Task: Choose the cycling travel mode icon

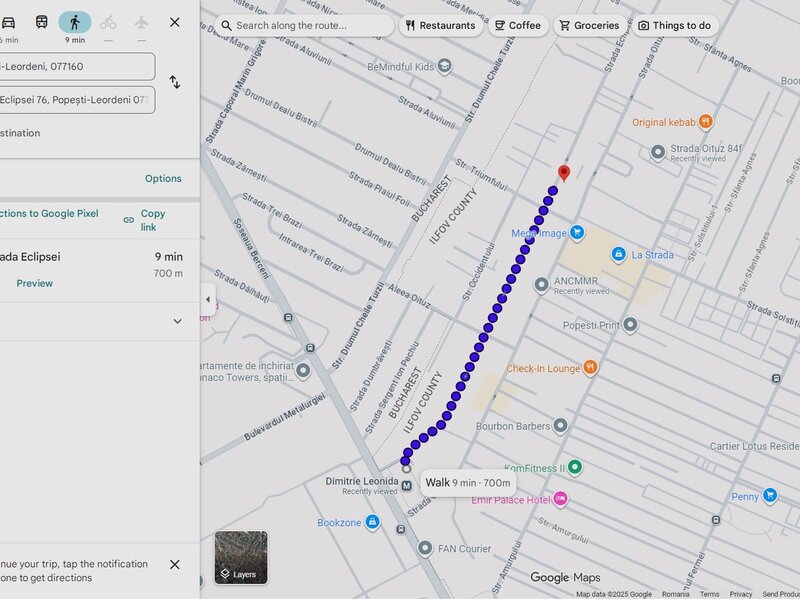Action: [x=108, y=22]
